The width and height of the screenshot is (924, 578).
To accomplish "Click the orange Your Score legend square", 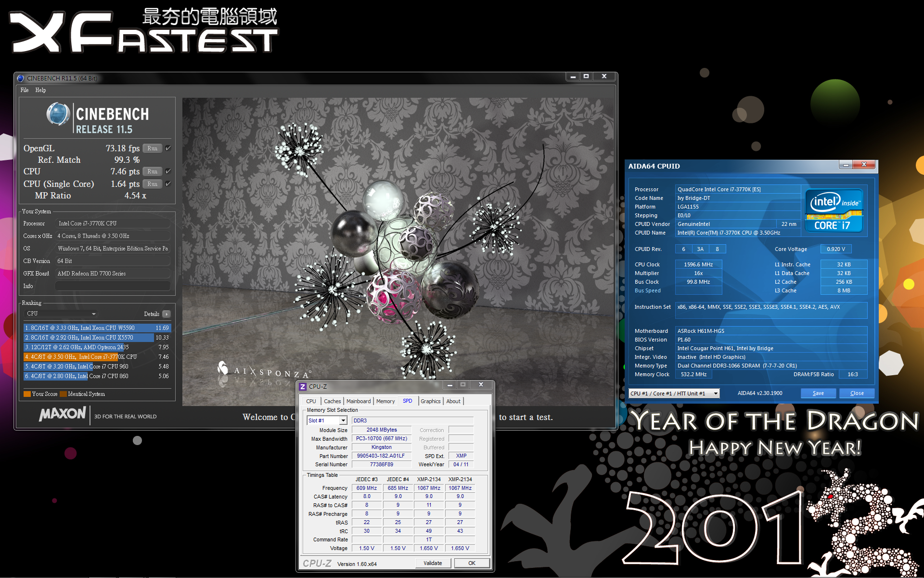I will click(27, 394).
